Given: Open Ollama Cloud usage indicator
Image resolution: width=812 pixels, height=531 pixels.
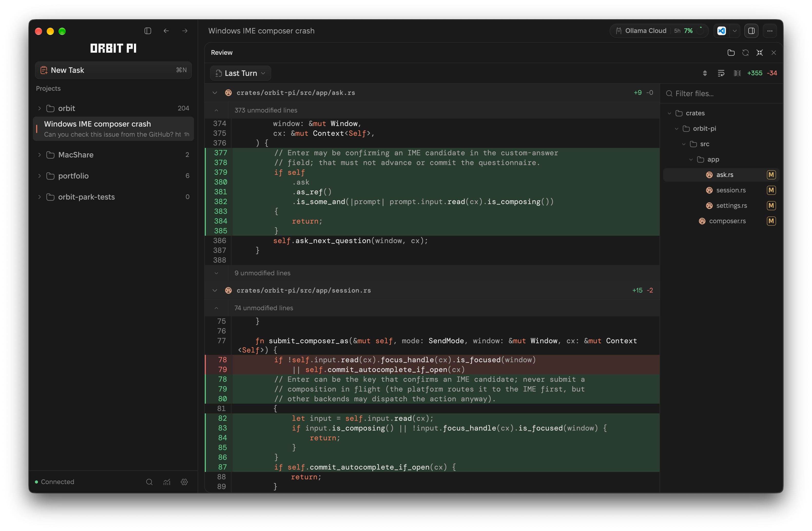Looking at the screenshot, I should pos(659,31).
